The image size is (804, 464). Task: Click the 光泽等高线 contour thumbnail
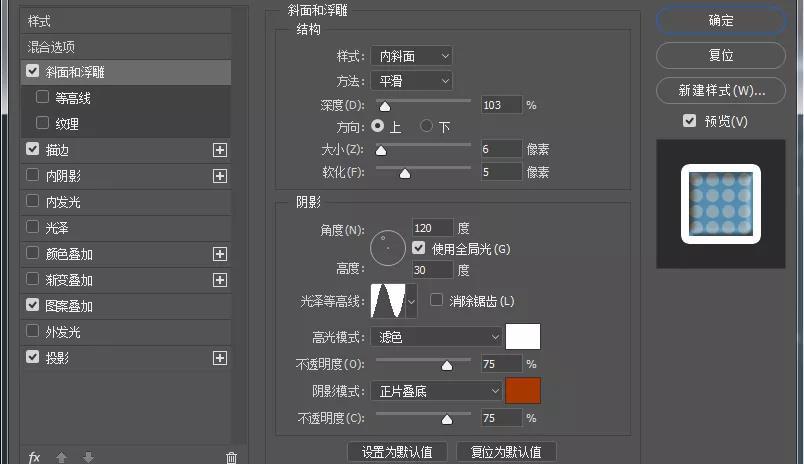tap(388, 301)
